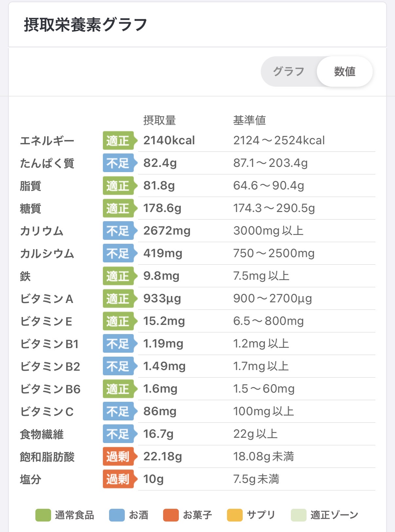Click the orange お菓子 legend swatch
395x532 pixels.
[x=171, y=515]
